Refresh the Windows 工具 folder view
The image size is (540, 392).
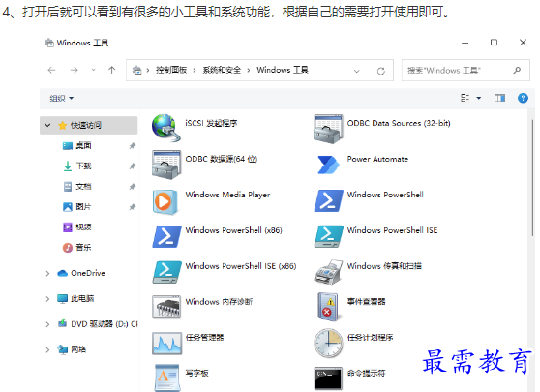pyautogui.click(x=380, y=71)
